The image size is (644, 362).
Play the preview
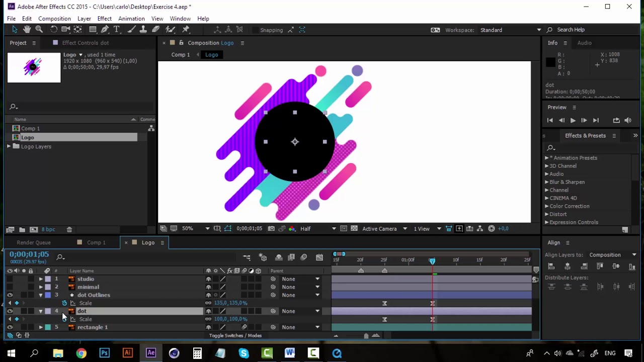[x=573, y=120]
